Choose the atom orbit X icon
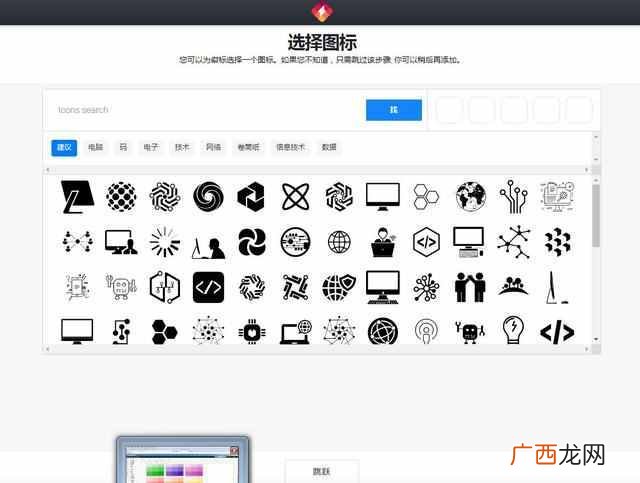The height and width of the screenshot is (483, 640). click(x=295, y=197)
